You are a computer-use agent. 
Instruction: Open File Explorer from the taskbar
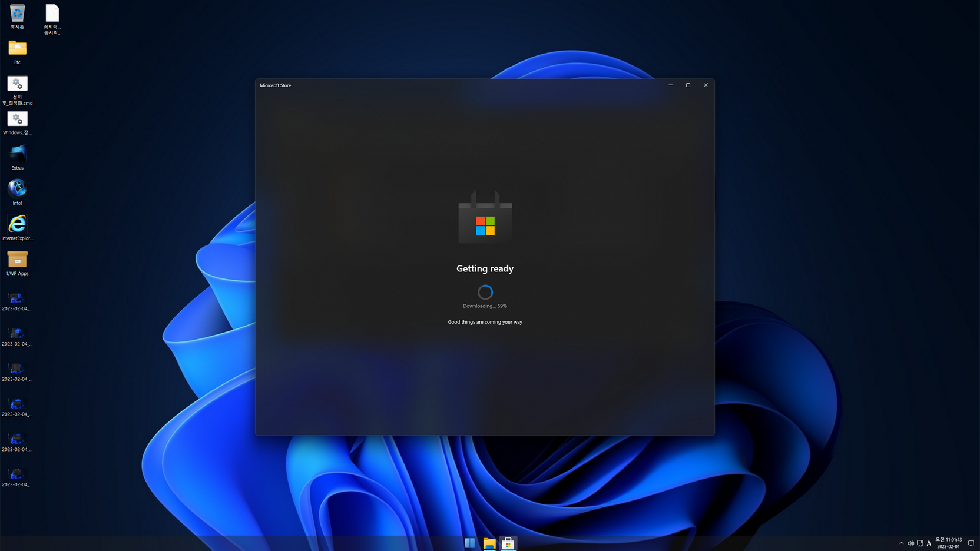point(489,543)
